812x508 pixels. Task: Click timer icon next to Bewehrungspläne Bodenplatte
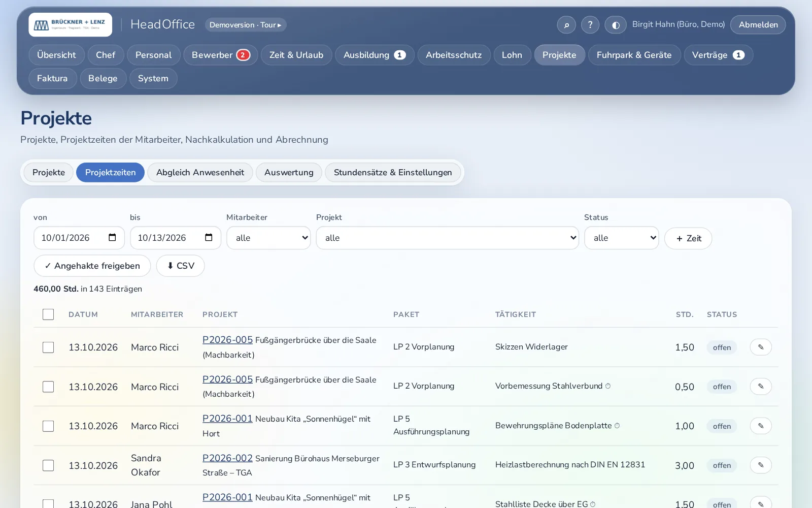tap(617, 426)
